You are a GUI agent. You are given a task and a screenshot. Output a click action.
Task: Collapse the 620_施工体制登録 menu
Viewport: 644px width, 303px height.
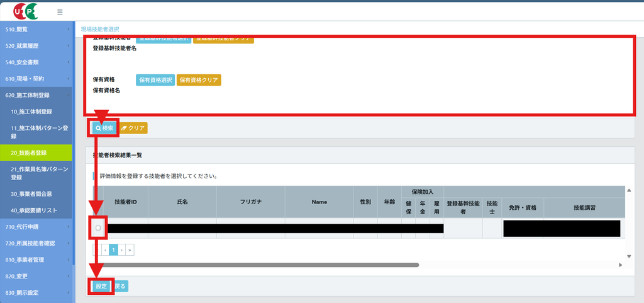(36, 95)
